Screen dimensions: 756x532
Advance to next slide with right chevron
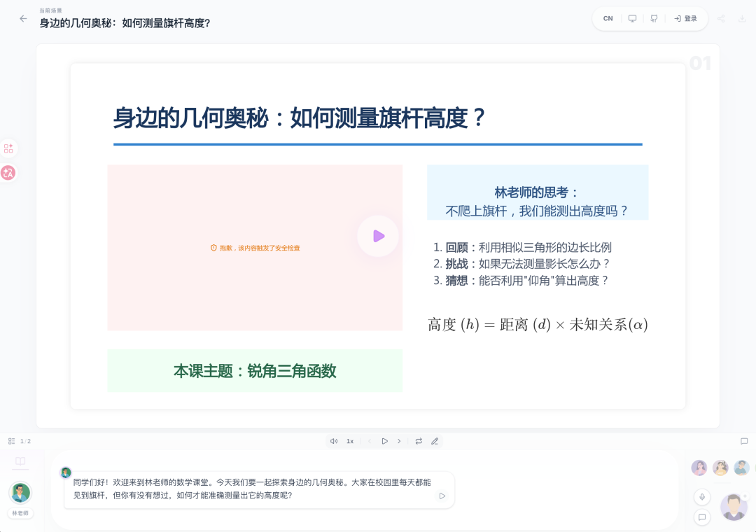pos(399,441)
